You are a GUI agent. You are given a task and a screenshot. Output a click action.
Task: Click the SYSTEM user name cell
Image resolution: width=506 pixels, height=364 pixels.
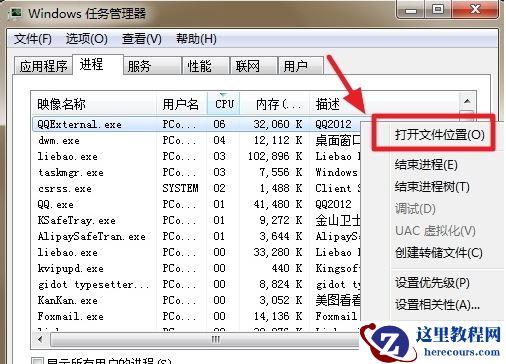tap(180, 188)
